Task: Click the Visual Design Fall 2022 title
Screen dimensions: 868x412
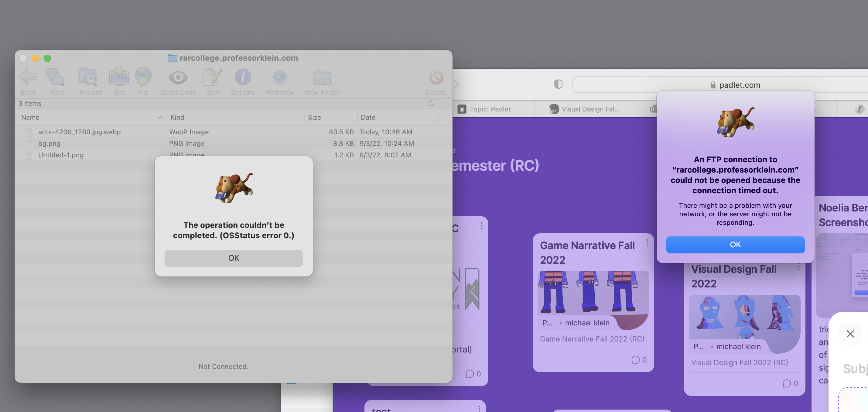Action: pyautogui.click(x=734, y=276)
